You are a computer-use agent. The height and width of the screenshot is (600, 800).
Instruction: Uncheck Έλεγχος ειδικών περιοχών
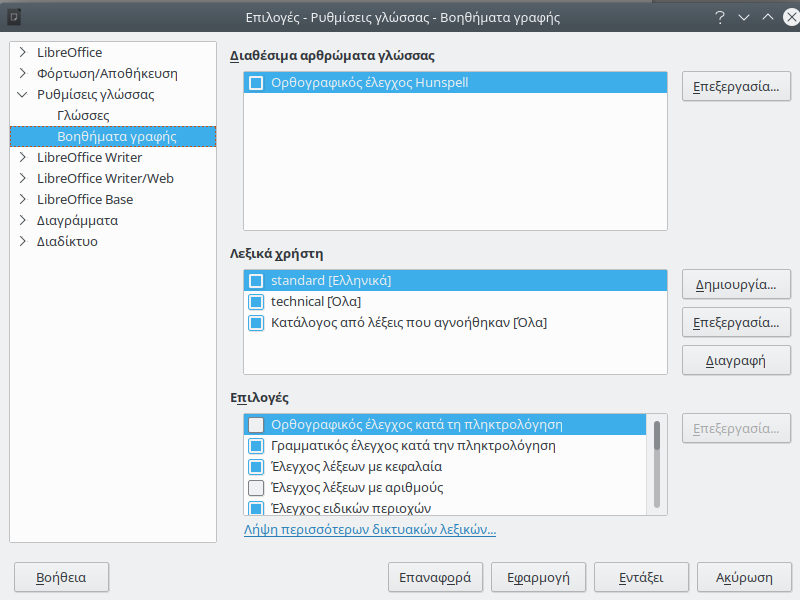[x=256, y=508]
